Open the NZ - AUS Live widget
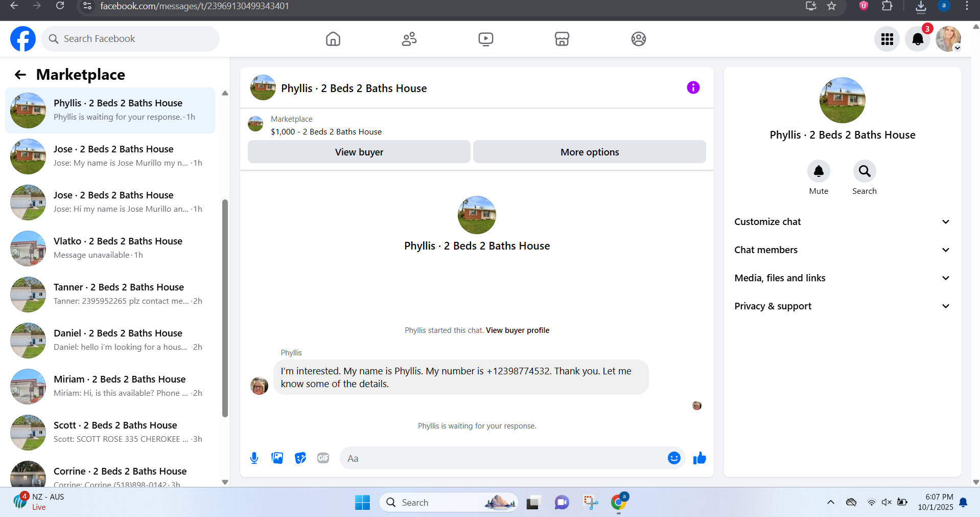This screenshot has height=517, width=980. pyautogui.click(x=39, y=502)
